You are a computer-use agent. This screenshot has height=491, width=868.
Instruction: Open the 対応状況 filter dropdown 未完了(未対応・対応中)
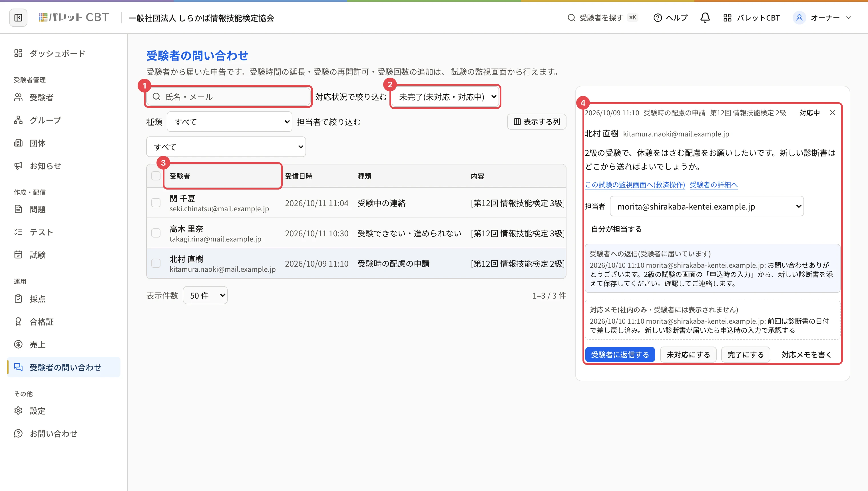pos(445,97)
